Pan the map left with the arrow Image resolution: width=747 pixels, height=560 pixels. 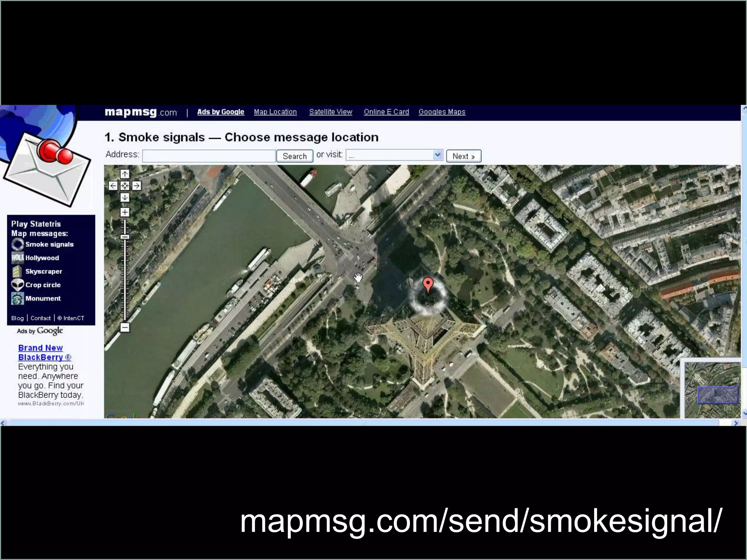(113, 186)
